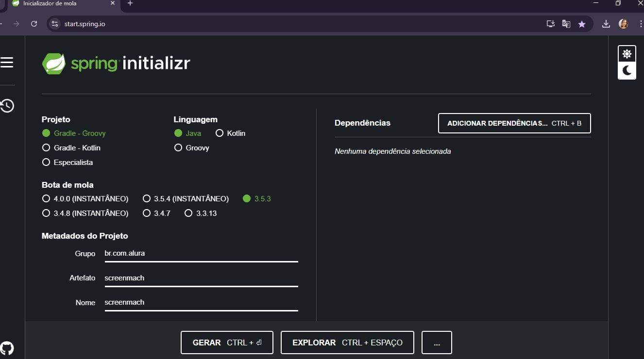Select Kotlin as the language

click(230, 133)
